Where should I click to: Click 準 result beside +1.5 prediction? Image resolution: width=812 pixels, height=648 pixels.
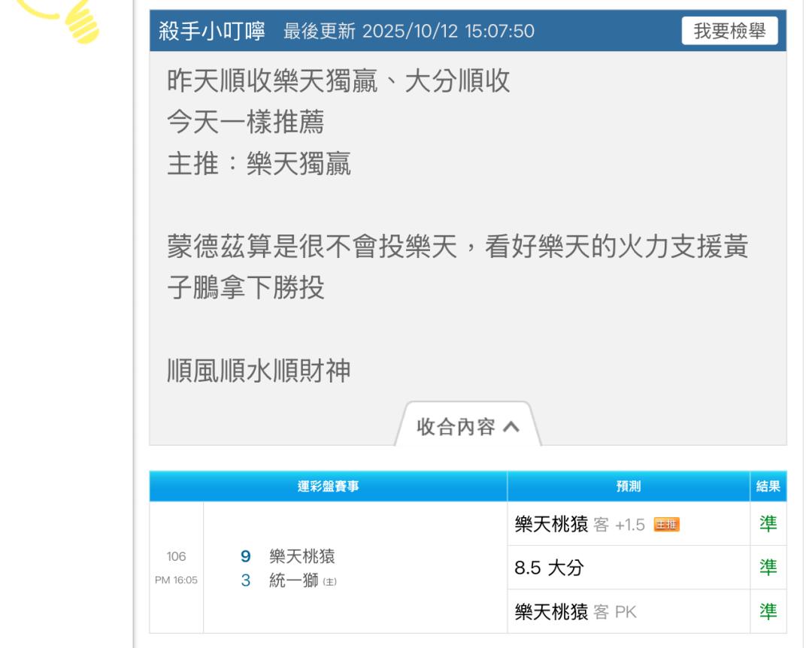click(x=768, y=525)
